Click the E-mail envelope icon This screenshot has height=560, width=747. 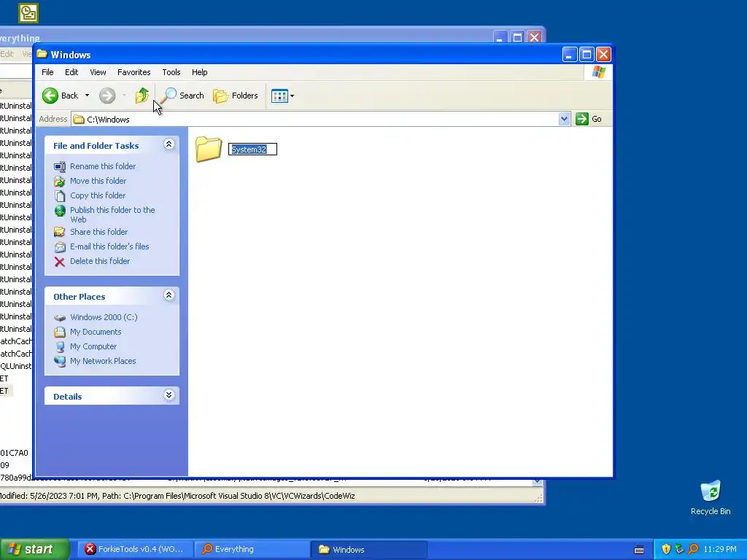pyautogui.click(x=60, y=246)
